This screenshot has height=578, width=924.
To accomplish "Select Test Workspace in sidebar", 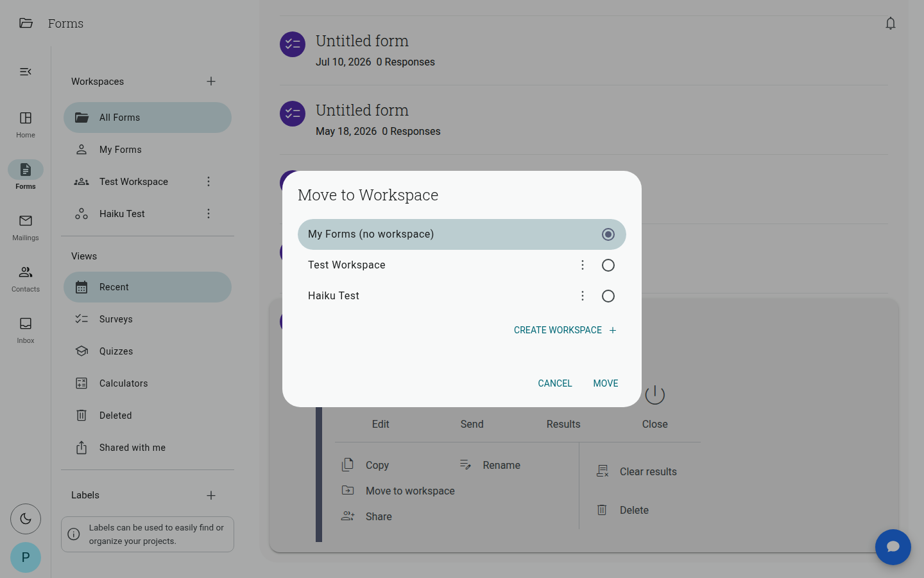I will pyautogui.click(x=133, y=182).
